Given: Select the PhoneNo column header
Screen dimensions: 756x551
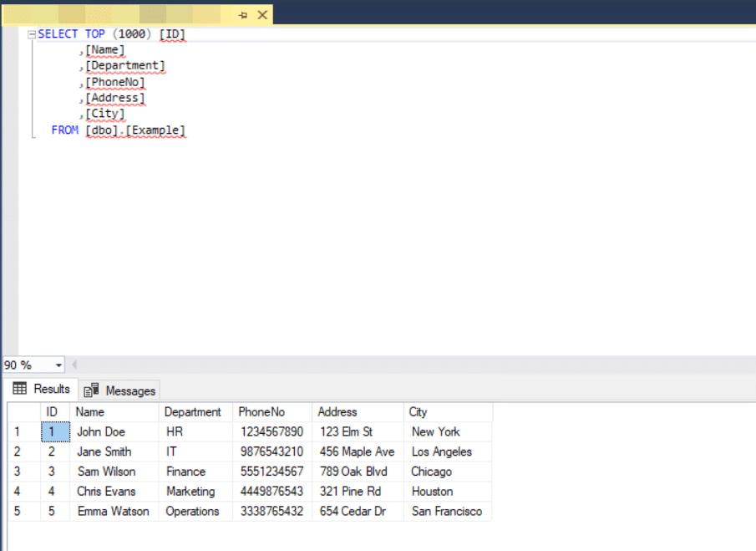Looking at the screenshot, I should coord(261,412).
